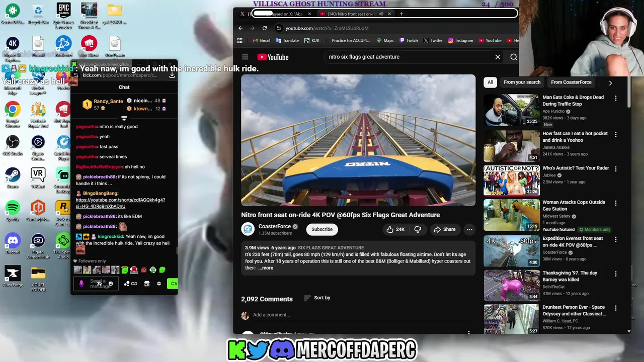Share the Nitro video
644x362 pixels.
444,229
